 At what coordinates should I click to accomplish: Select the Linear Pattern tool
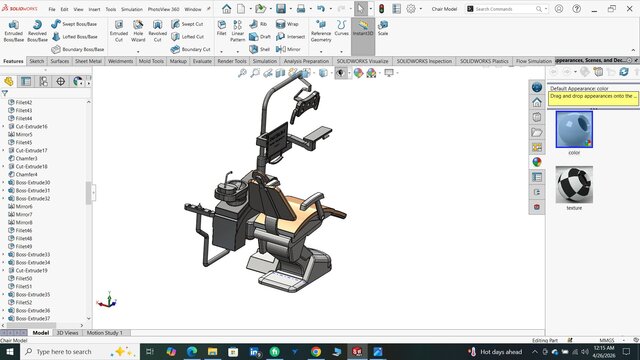[x=238, y=31]
